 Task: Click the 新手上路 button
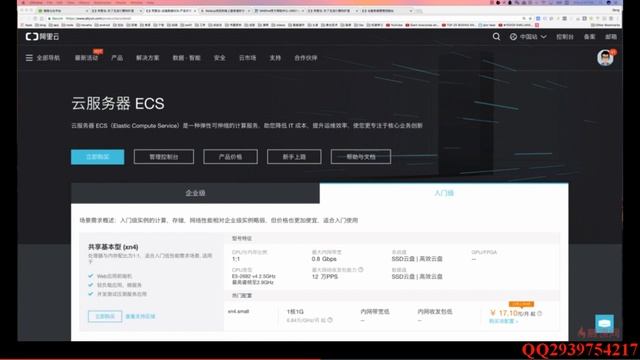(x=294, y=157)
